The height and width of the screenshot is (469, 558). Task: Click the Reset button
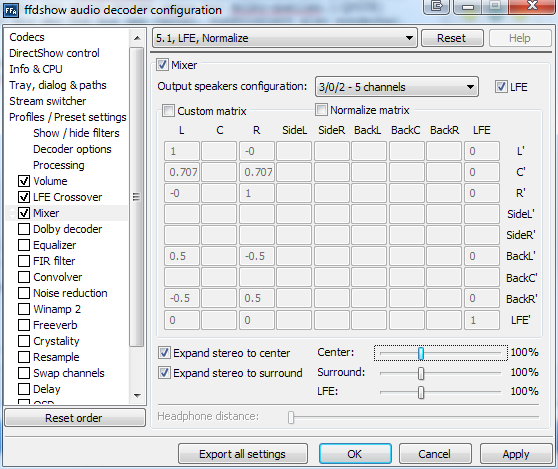pyautogui.click(x=452, y=38)
